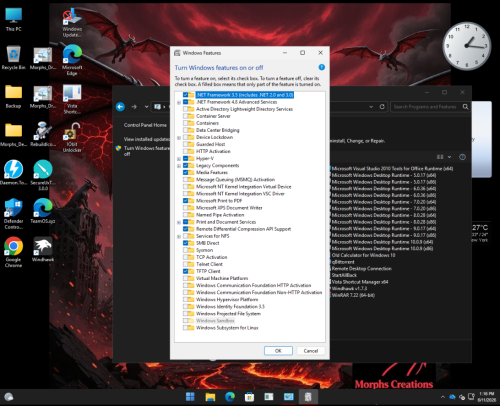Select the Daemon Tools desktop icon
This screenshot has width=500, height=406.
tap(13, 172)
